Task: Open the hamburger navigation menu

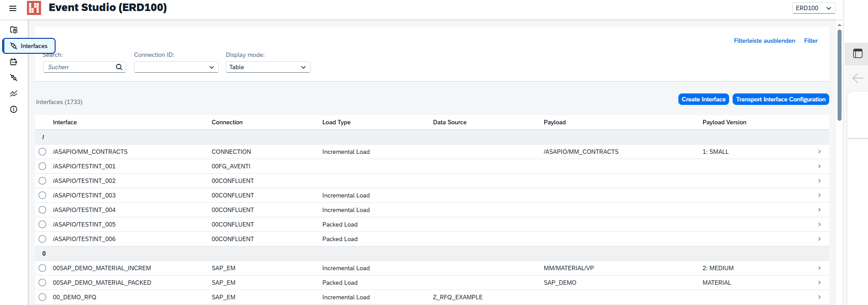Action: (x=13, y=8)
